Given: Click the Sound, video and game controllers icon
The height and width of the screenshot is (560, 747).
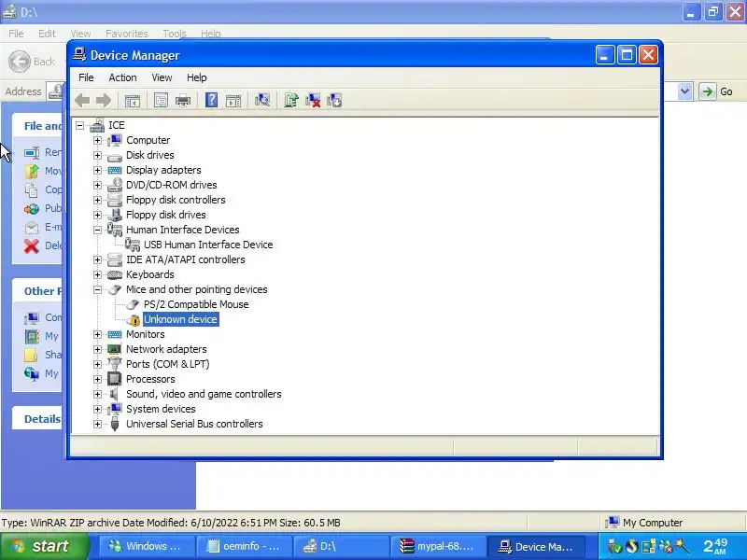Looking at the screenshot, I should pyautogui.click(x=114, y=394).
